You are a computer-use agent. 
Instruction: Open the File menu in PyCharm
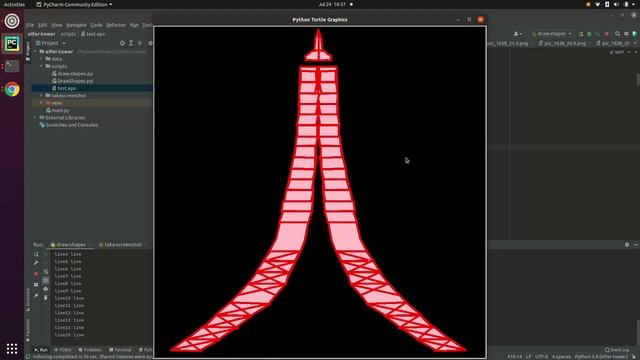click(30, 25)
